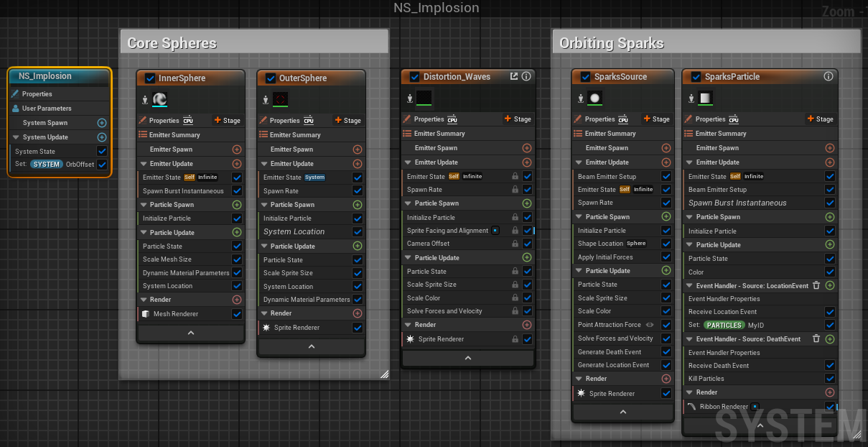Uncheck Scale Mesh Size module in InnerSphere
Screen dimensions: 868x447
click(x=237, y=259)
